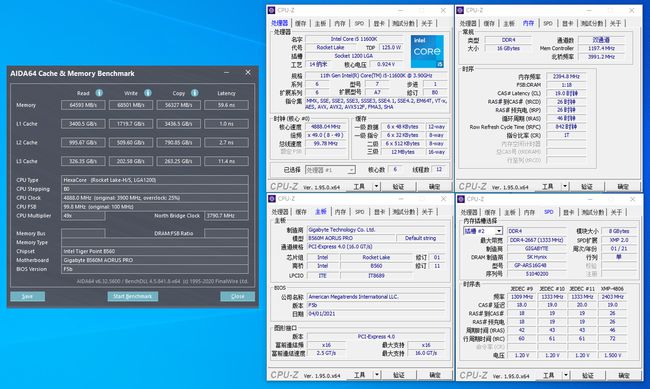This screenshot has width=650, height=389.
Task: Click the Motherboard field Gigabyte B560M AORUS PRO
Action: point(155,260)
